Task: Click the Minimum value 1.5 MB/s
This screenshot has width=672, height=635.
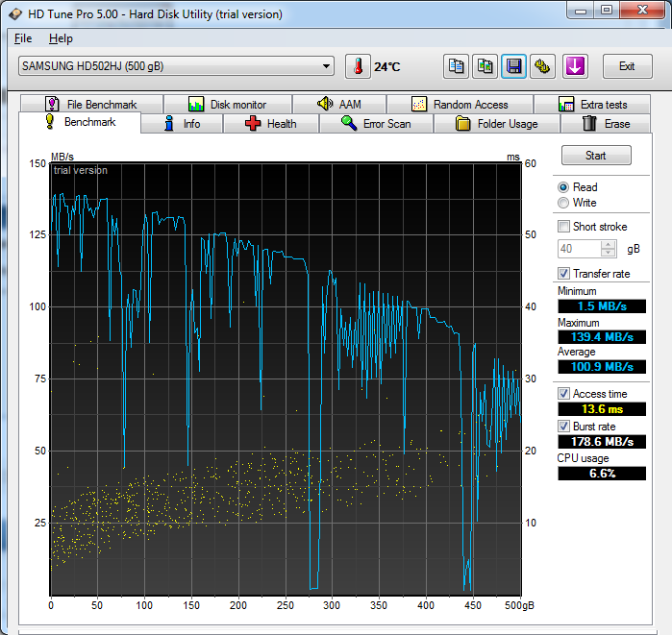Action: coord(602,306)
